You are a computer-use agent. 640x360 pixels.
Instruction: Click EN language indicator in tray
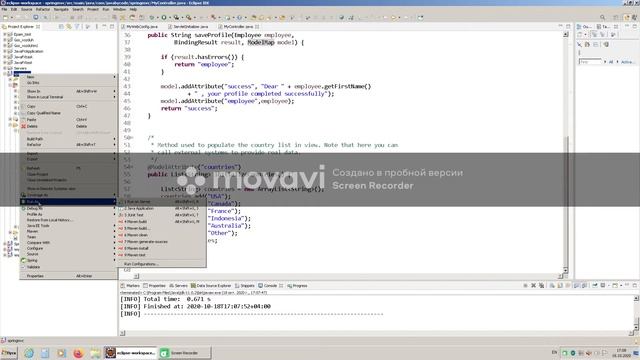pyautogui.click(x=554, y=352)
